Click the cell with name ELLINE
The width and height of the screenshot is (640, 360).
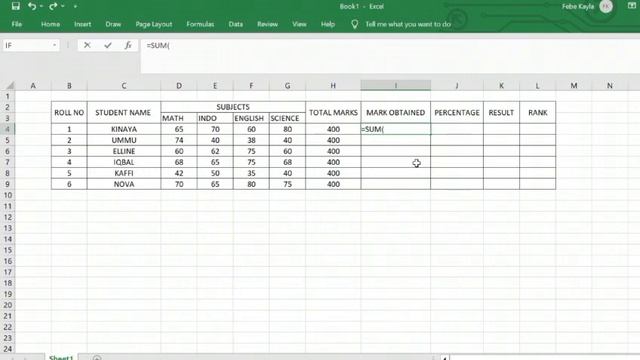[x=124, y=151]
